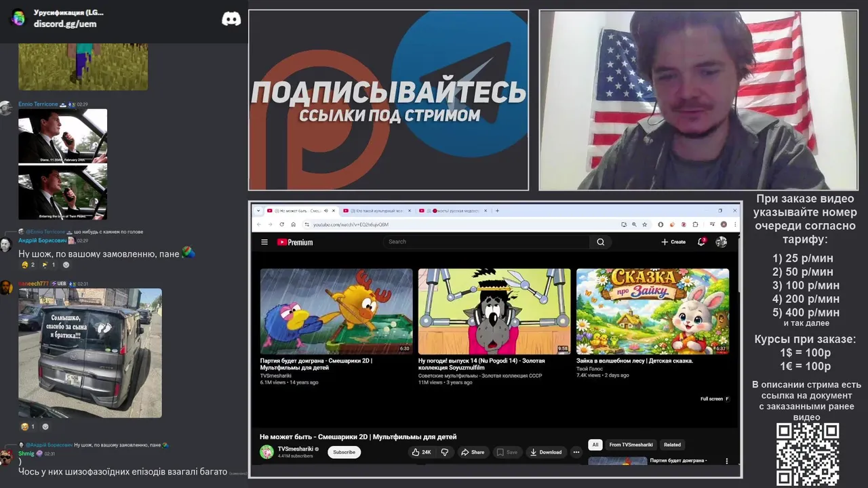Open the Сказка про Зайку thumbnail
The image size is (868, 488).
click(652, 311)
